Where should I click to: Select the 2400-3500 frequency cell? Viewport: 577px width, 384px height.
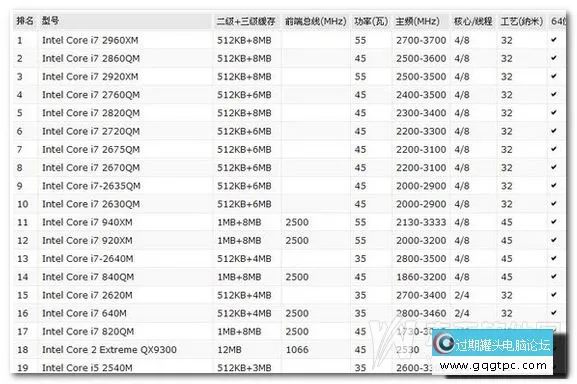421,95
